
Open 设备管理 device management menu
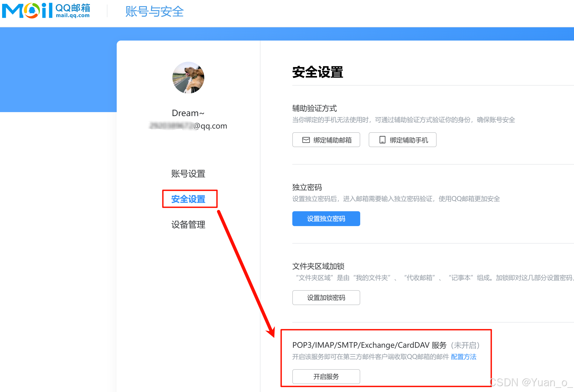point(188,225)
